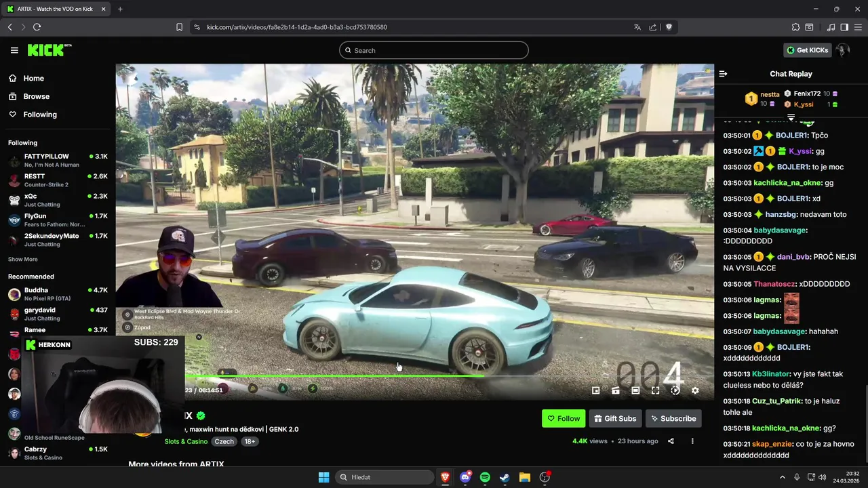This screenshot has width=868, height=488.
Task: Open garydavid recommended channel
Action: (58, 314)
